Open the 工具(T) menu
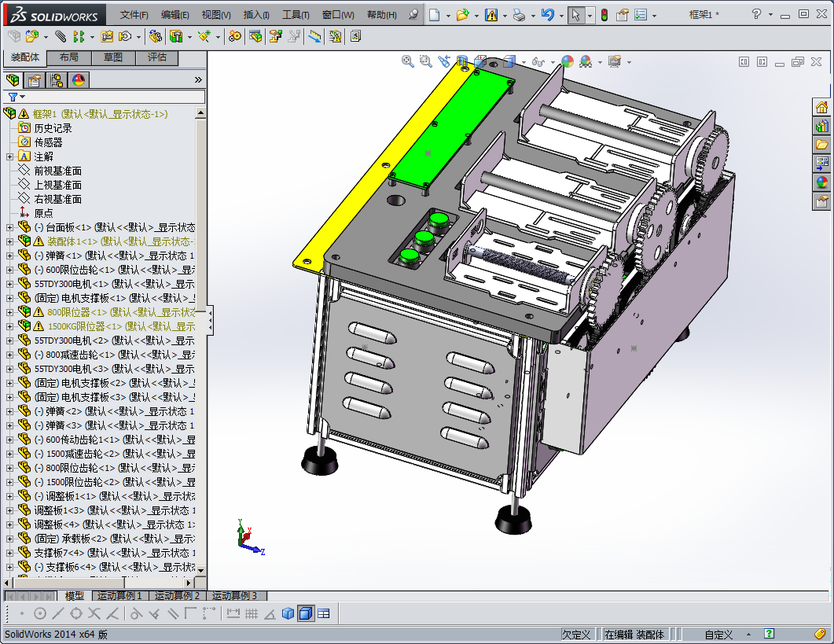 pyautogui.click(x=296, y=15)
